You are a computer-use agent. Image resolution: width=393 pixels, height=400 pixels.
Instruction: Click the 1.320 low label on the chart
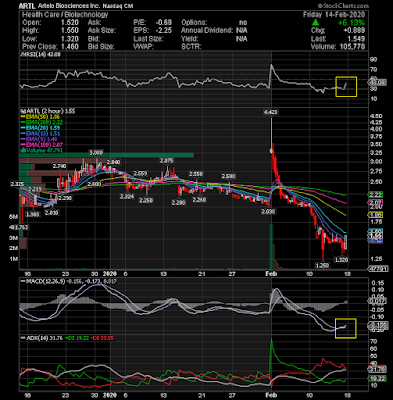342,260
